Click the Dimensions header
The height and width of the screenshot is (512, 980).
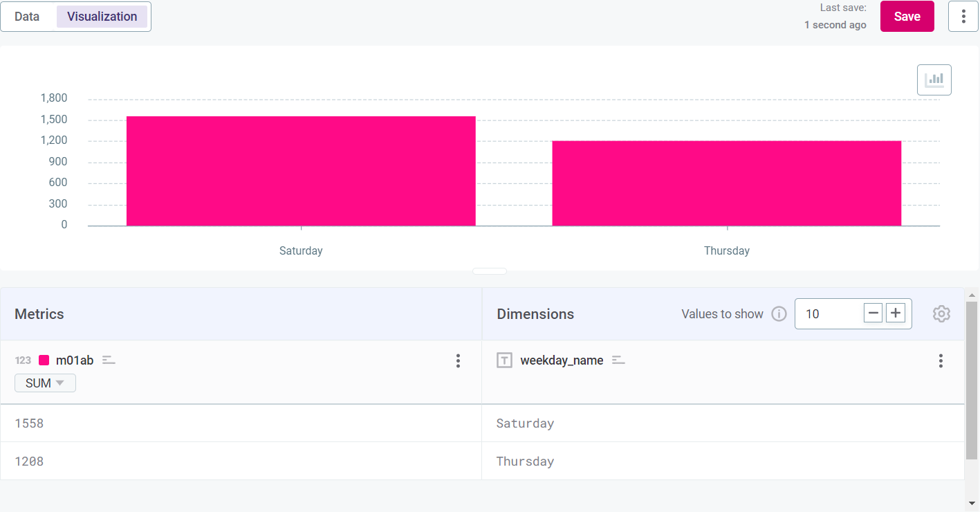[535, 314]
